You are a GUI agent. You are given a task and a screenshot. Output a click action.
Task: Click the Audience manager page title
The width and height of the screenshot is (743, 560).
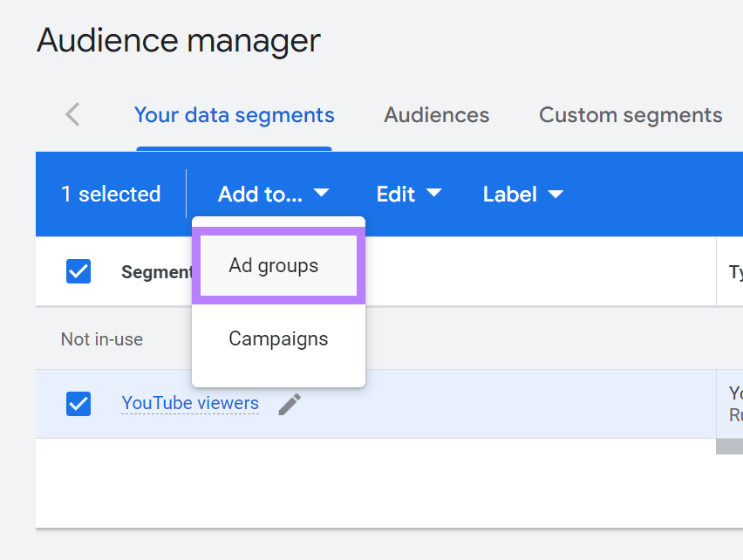178,40
